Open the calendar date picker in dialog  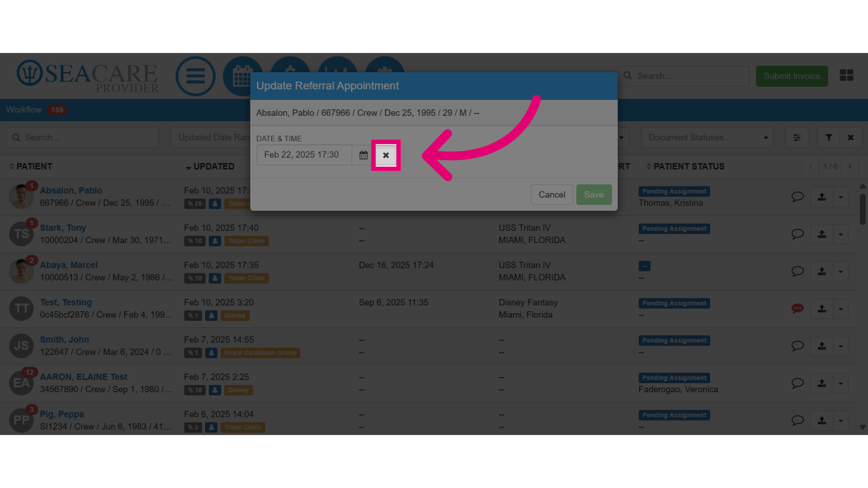pos(363,155)
